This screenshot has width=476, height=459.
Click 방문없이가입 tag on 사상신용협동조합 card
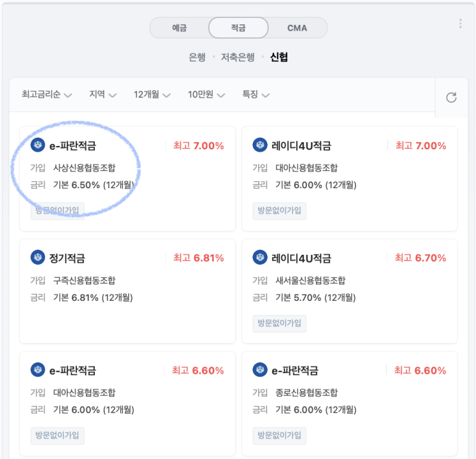(x=58, y=211)
